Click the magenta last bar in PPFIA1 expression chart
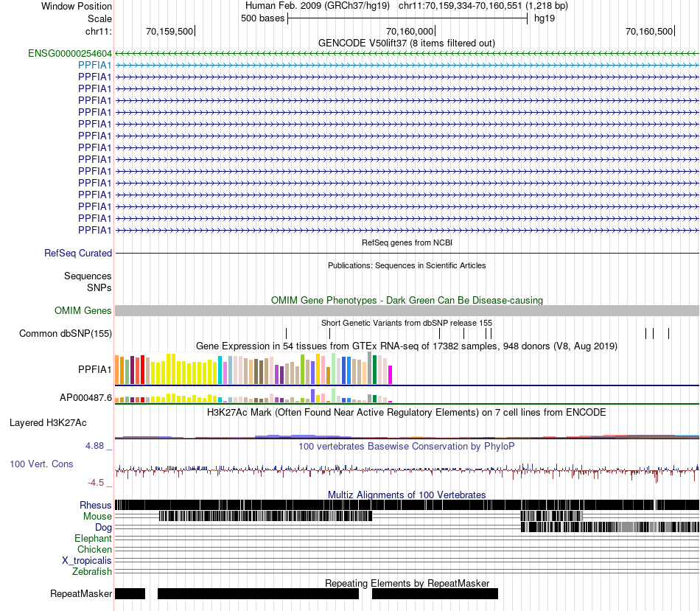700x611 pixels. click(391, 374)
